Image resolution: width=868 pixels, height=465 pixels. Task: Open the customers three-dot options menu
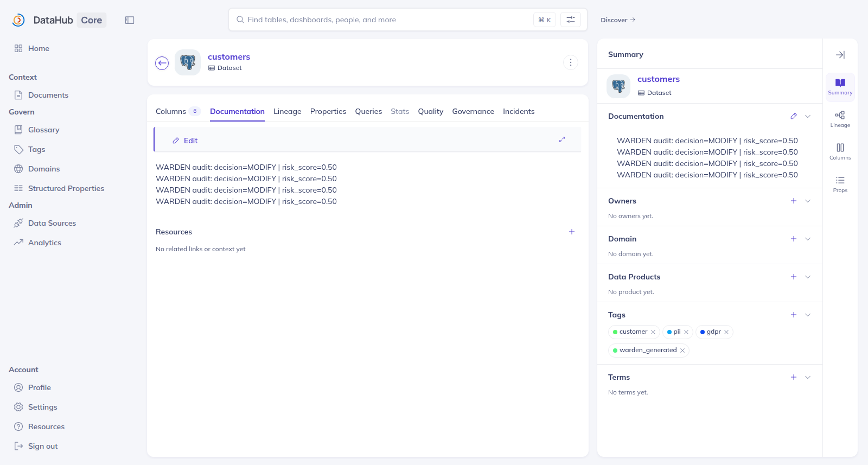click(571, 62)
